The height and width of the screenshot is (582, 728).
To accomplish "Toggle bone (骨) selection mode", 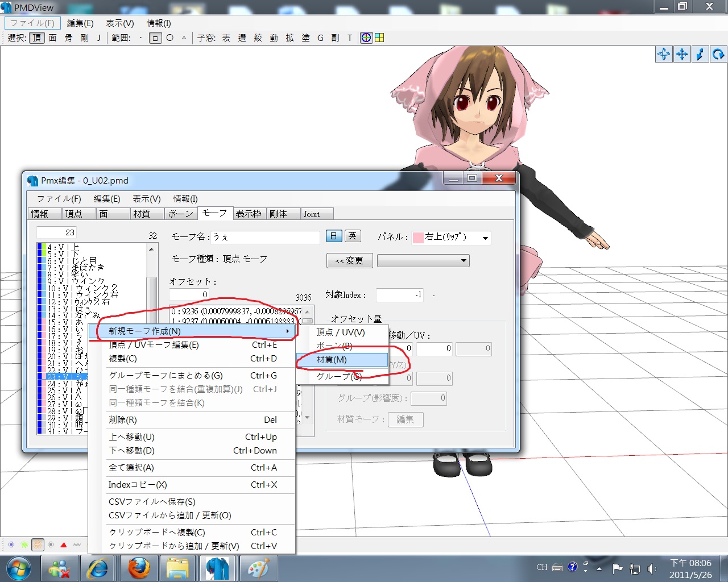I will 69,38.
